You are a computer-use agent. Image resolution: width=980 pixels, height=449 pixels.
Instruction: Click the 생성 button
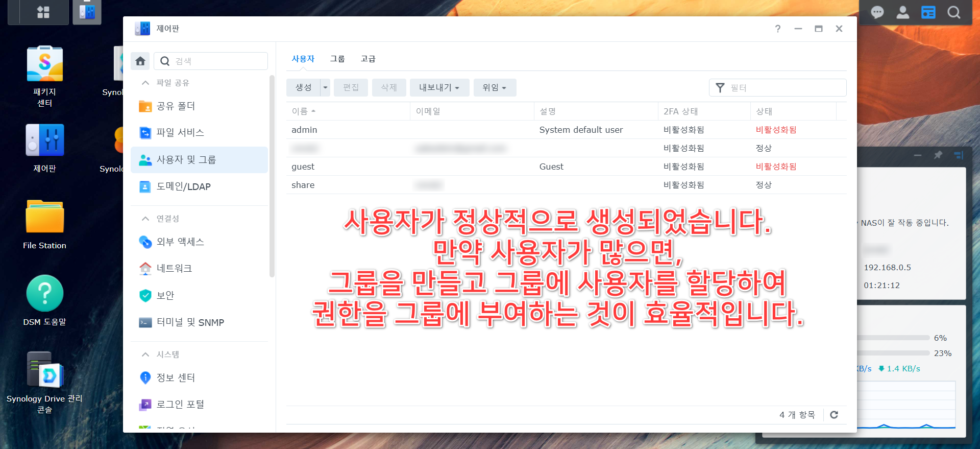click(303, 87)
